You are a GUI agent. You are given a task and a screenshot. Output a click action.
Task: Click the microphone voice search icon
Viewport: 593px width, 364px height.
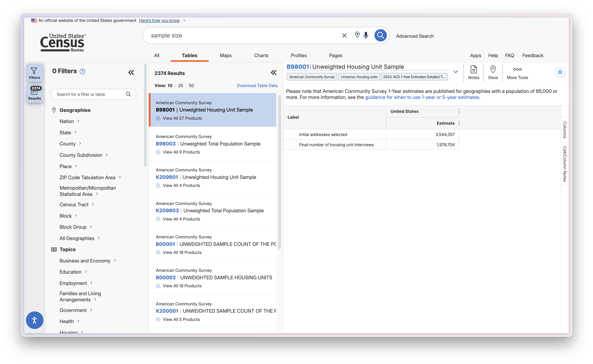coord(366,35)
